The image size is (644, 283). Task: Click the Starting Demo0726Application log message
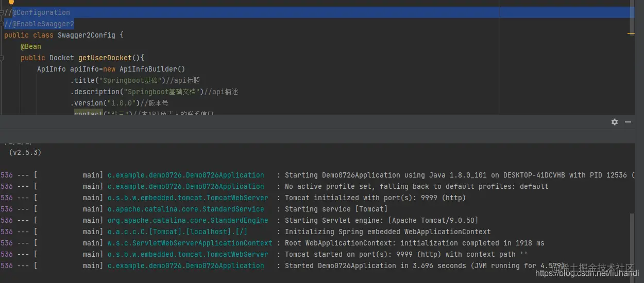tap(461, 175)
